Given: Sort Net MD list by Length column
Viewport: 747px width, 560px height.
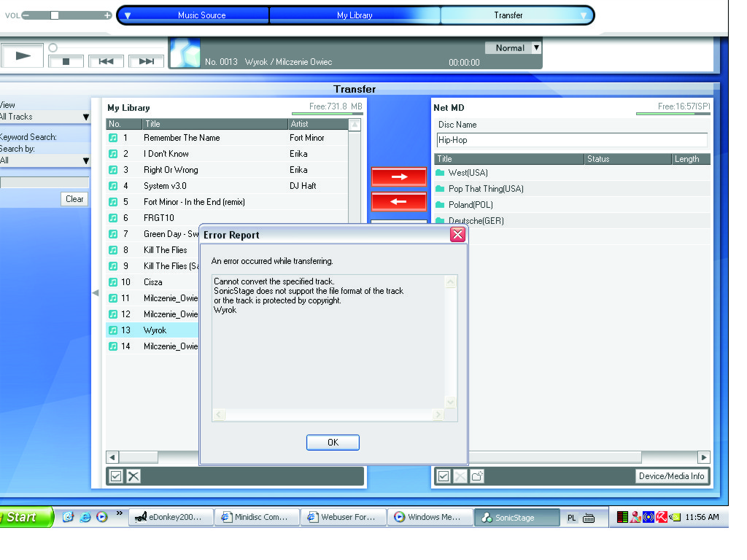Looking at the screenshot, I should coord(691,159).
